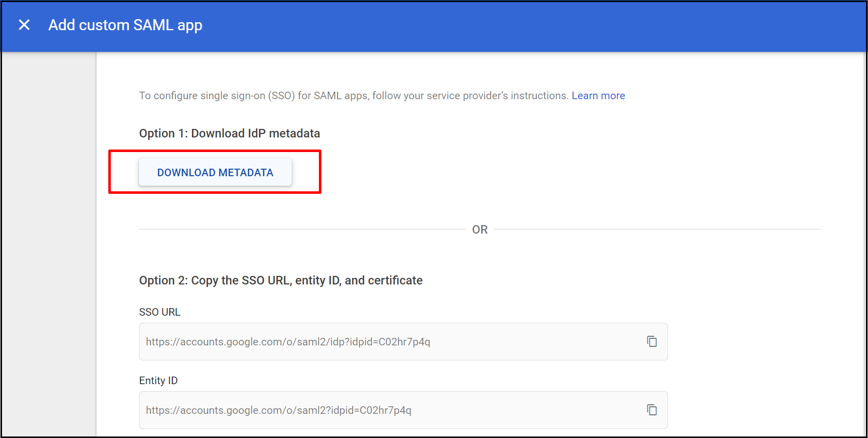
Task: Open the Learn more link
Action: click(598, 96)
